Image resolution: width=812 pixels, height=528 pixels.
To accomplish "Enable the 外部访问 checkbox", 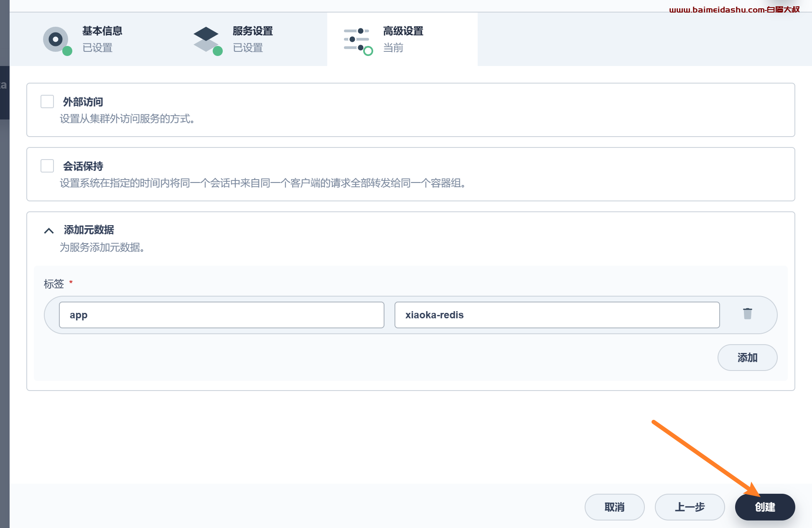I will [47, 102].
